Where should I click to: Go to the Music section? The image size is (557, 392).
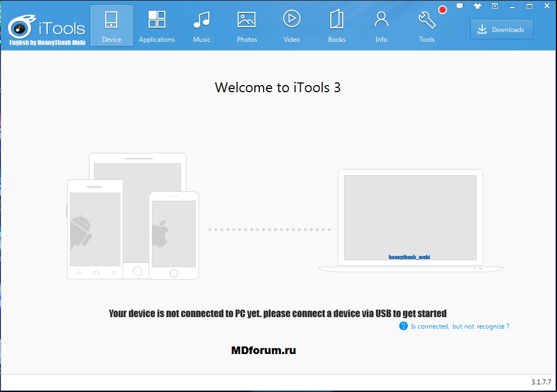click(202, 25)
